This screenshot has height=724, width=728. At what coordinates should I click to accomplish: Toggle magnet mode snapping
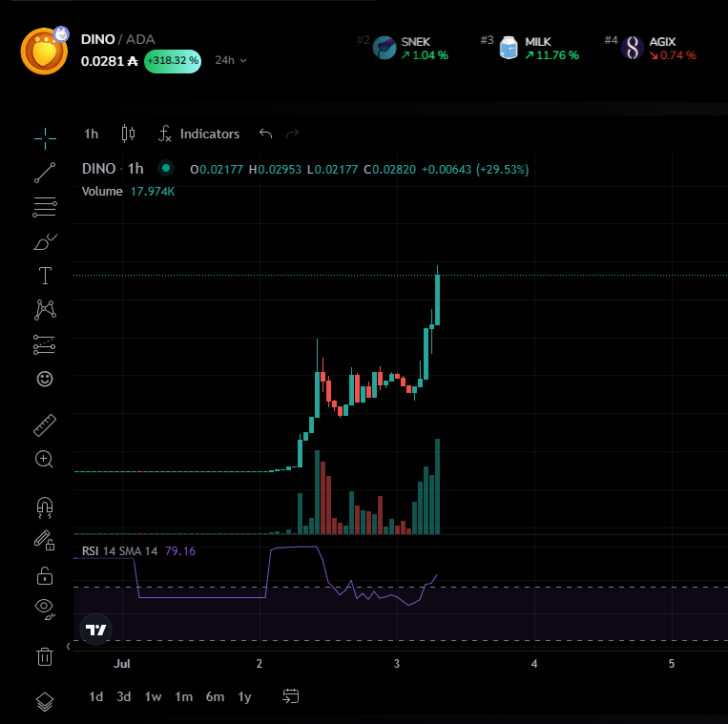point(45,507)
